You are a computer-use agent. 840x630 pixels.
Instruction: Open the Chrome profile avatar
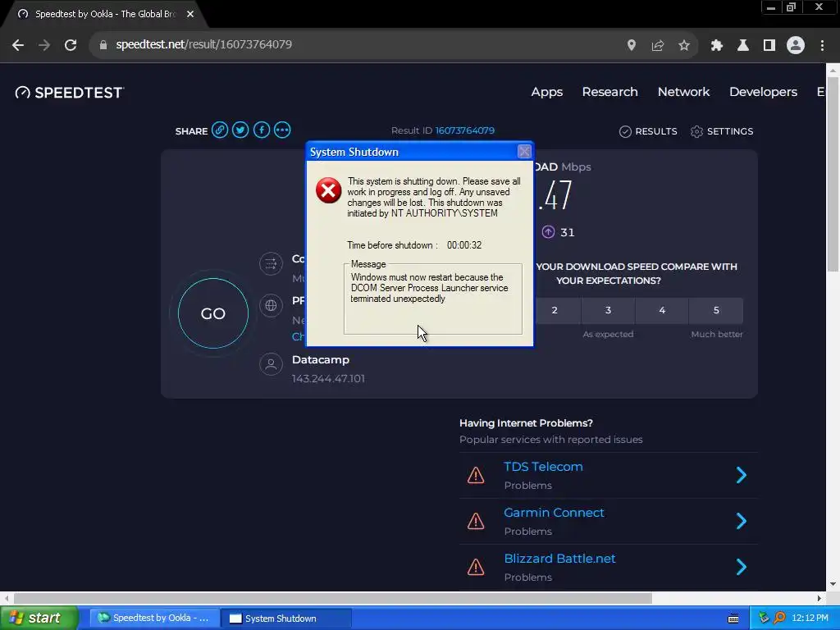[796, 45]
